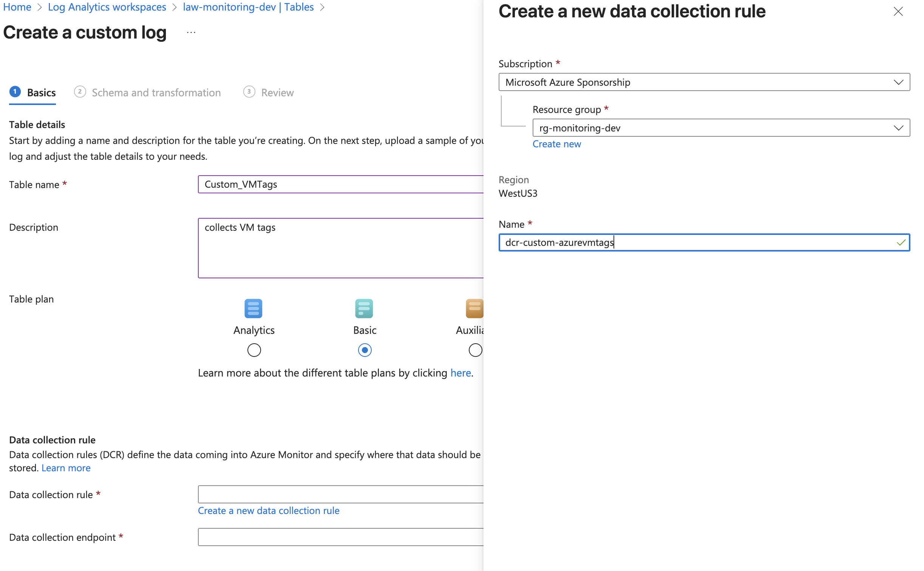Viewport: 924px width, 571px height.
Task: Select the Basic radio button
Action: coord(364,350)
